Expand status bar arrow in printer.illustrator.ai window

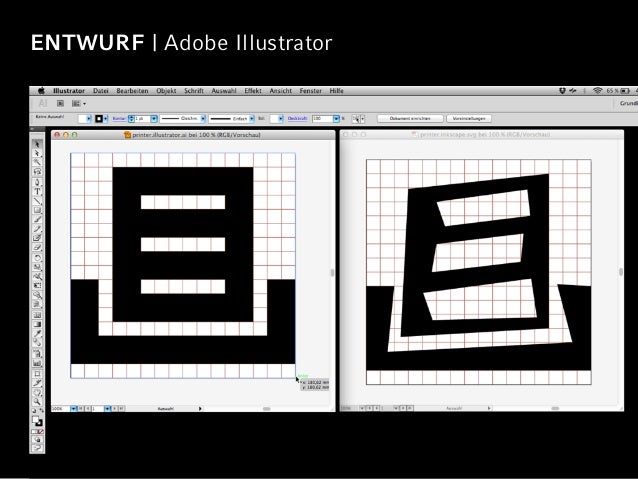click(200, 408)
